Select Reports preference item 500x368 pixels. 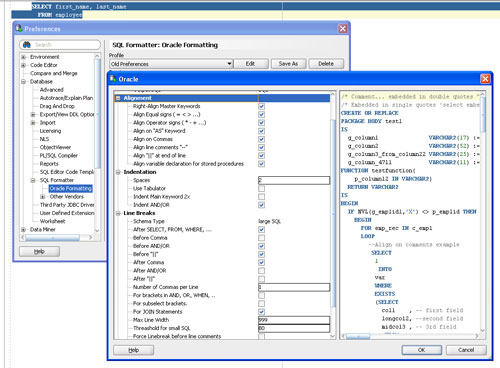[x=49, y=164]
